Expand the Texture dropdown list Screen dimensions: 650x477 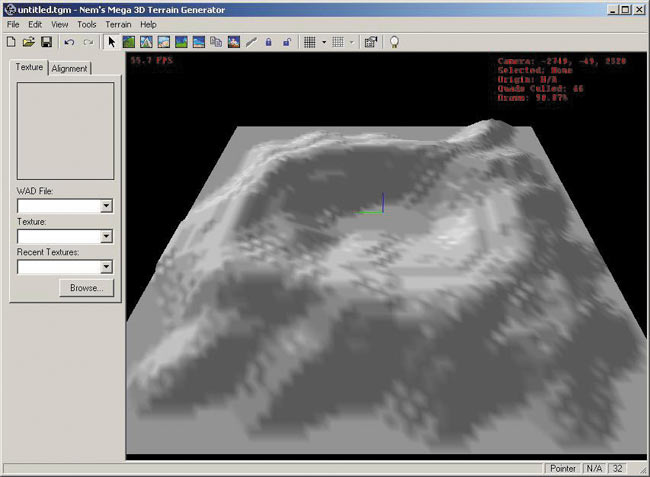[106, 237]
